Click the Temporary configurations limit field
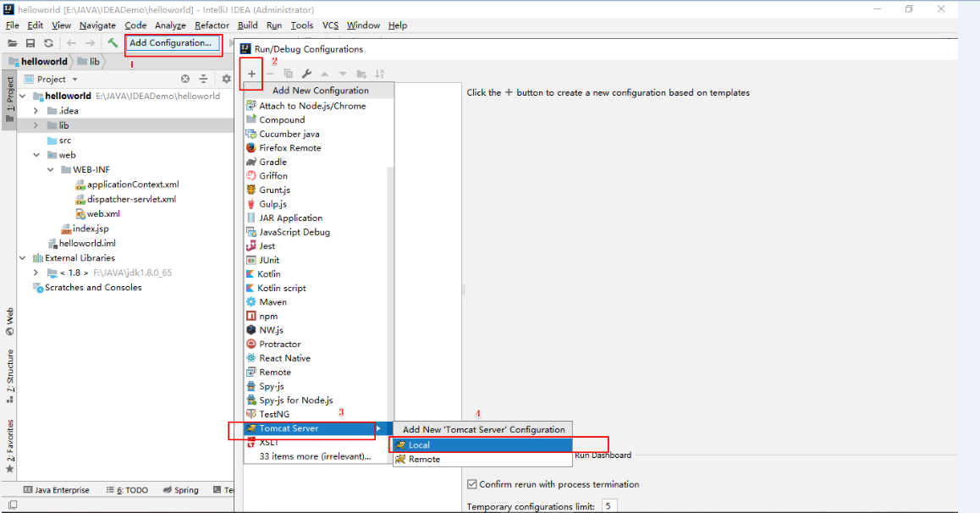 pyautogui.click(x=608, y=506)
